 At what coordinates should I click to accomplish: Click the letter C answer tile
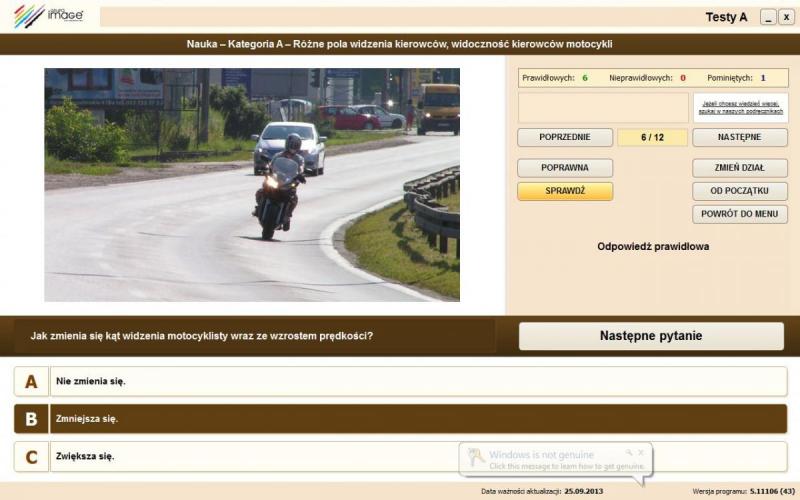pos(31,457)
